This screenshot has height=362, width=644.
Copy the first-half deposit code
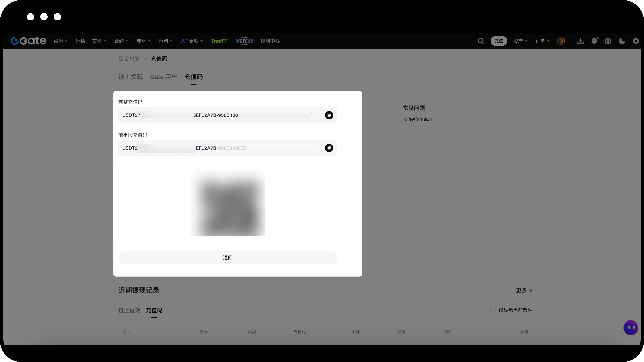click(329, 148)
